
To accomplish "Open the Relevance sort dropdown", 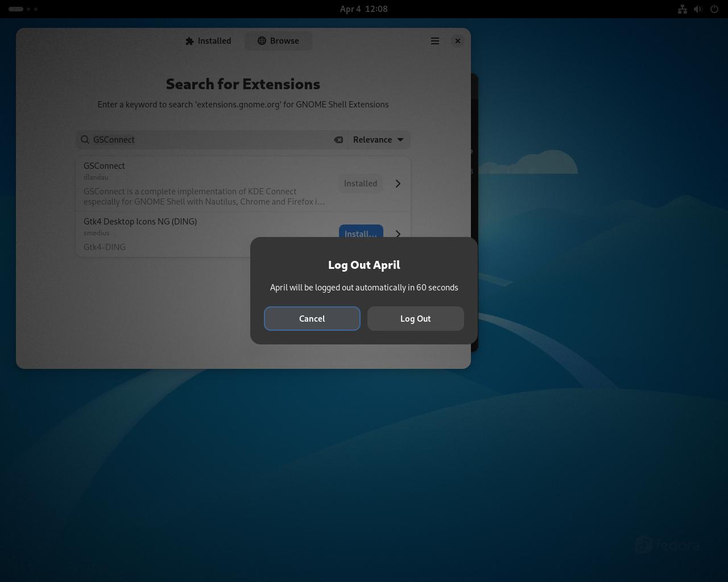I will coord(378,140).
